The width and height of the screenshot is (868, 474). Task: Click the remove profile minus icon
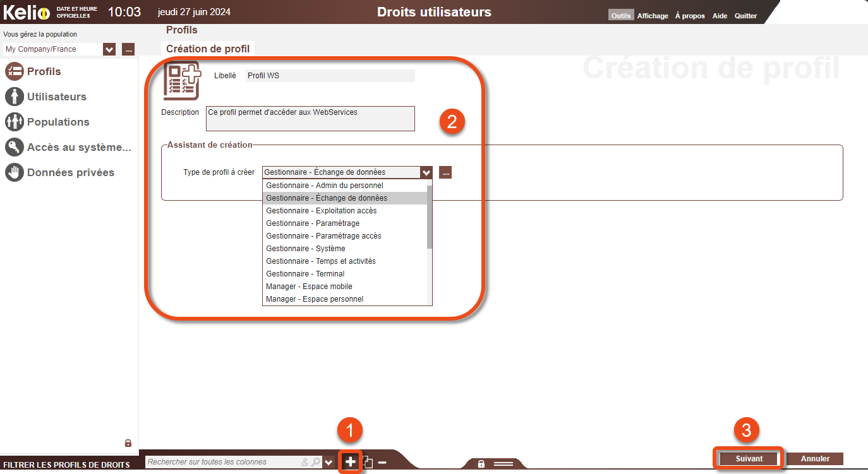(x=382, y=463)
